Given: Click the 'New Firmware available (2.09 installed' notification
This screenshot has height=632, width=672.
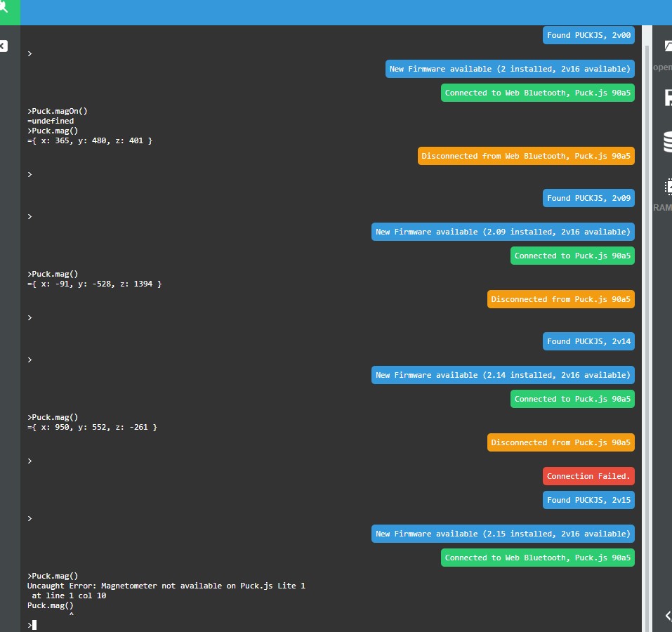Looking at the screenshot, I should 503,232.
